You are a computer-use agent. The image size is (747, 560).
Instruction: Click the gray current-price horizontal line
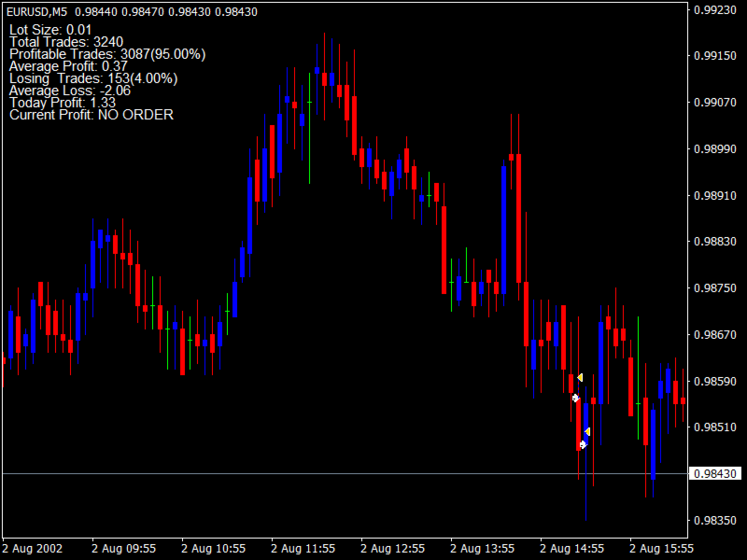coord(345,474)
